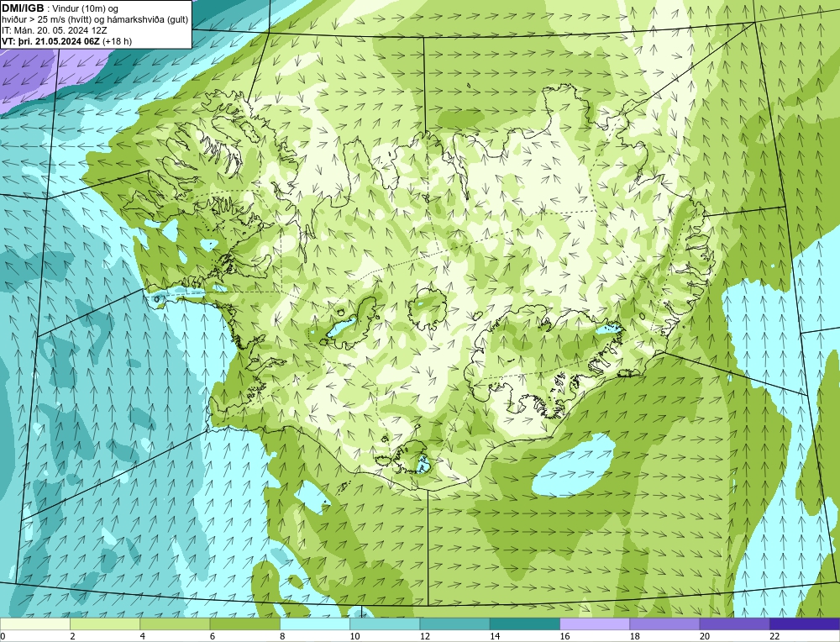Click the 20–22 m/s violet legend swatch

[734, 624]
